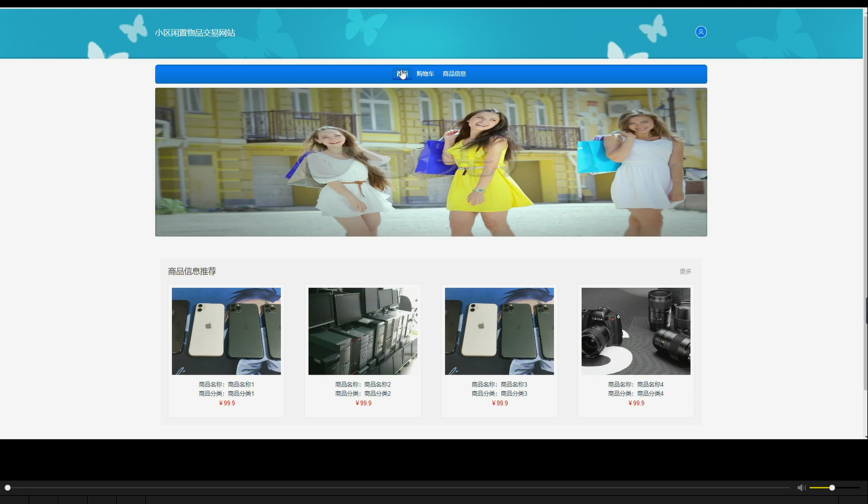Mute the video with the speaker icon
868x504 pixels.
801,487
